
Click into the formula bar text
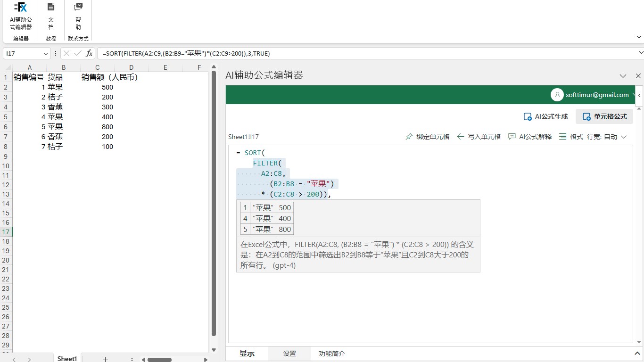[x=368, y=54]
